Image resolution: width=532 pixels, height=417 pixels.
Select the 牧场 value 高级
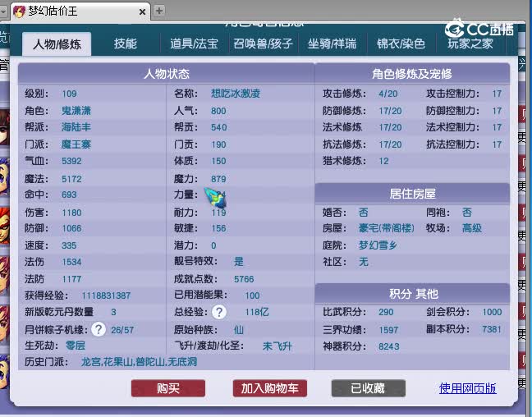point(471,228)
